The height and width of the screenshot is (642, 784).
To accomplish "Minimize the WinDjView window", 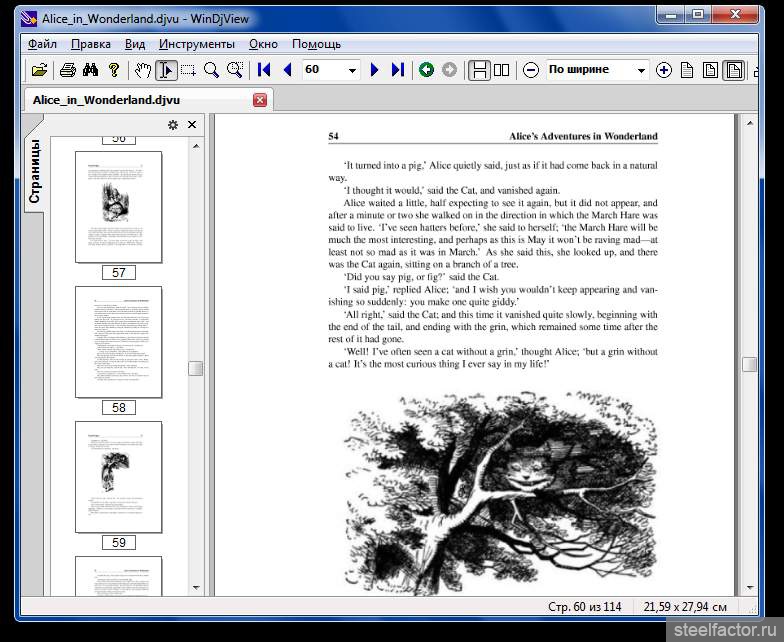I will click(671, 15).
